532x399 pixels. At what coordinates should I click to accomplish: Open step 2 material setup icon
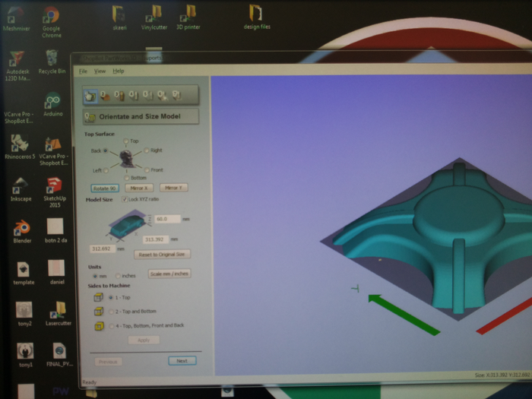105,96
